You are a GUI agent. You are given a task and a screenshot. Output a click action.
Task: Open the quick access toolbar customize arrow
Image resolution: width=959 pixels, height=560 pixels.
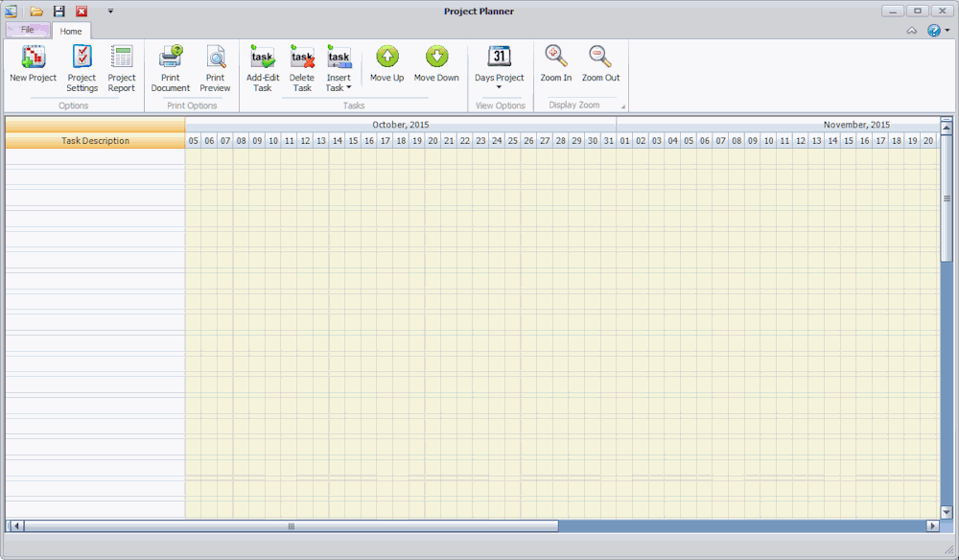(x=110, y=12)
